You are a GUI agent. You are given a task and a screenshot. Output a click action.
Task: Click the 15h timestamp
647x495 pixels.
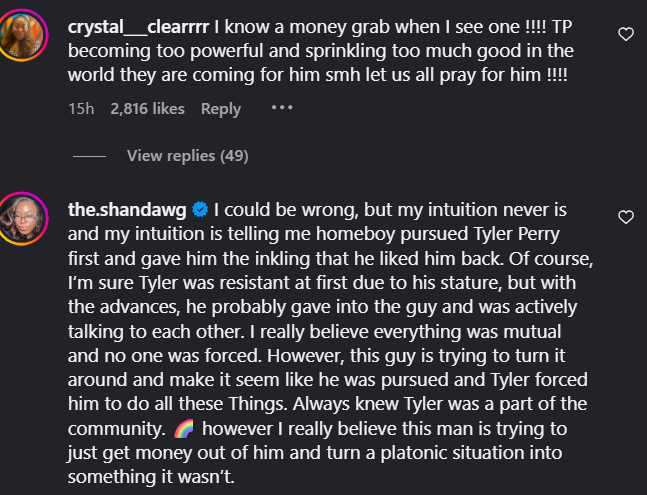[x=81, y=109]
